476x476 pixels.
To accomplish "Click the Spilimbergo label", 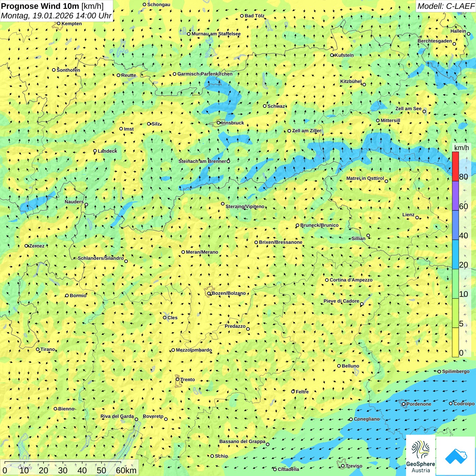I will coord(456,371).
